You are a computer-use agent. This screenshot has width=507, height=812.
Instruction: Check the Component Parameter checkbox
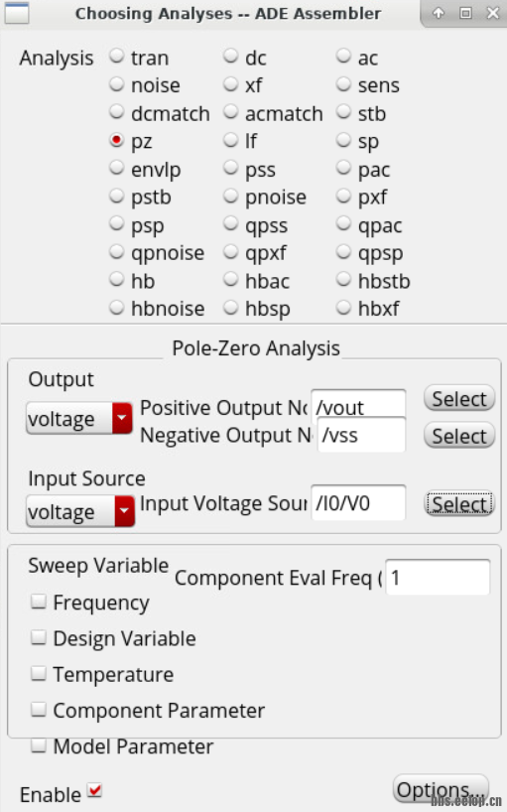(x=39, y=709)
